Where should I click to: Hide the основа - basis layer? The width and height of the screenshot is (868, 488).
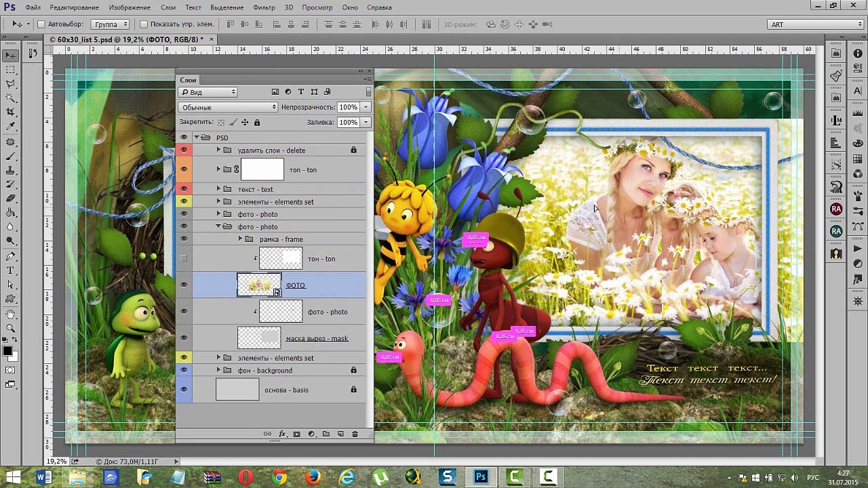pyautogui.click(x=184, y=390)
